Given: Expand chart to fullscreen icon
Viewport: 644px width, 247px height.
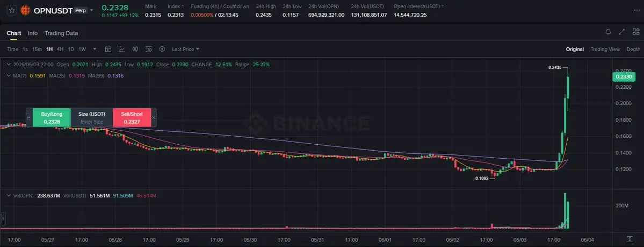Looking at the screenshot, I should 622,32.
